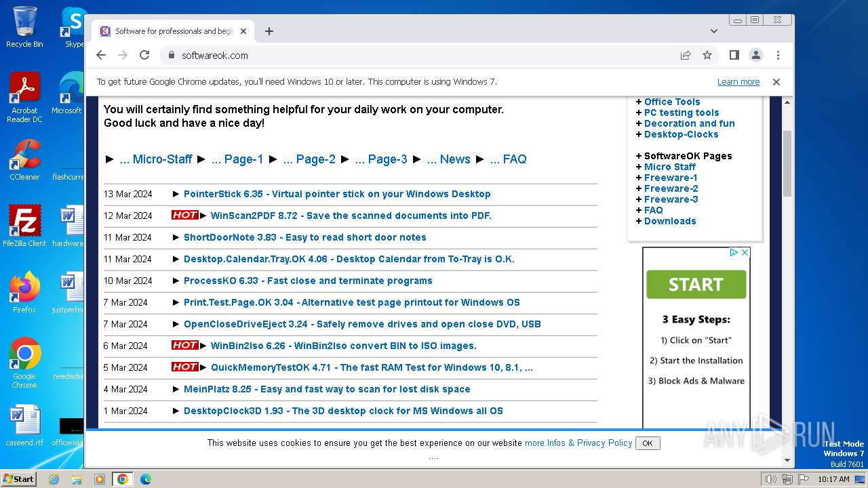Image resolution: width=868 pixels, height=488 pixels.
Task: Click the forward navigation arrow
Action: coord(123,55)
